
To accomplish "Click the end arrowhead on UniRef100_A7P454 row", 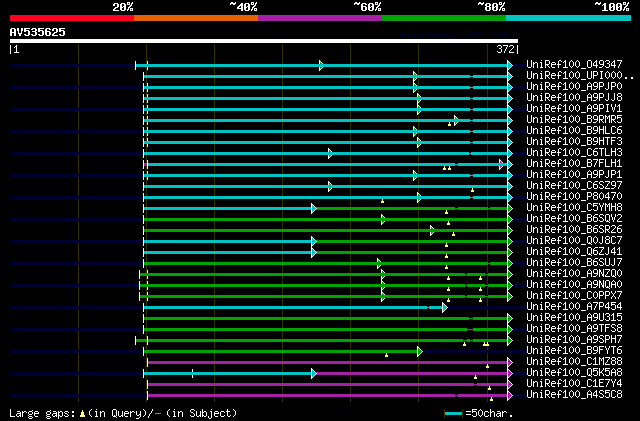I will (x=445, y=307).
